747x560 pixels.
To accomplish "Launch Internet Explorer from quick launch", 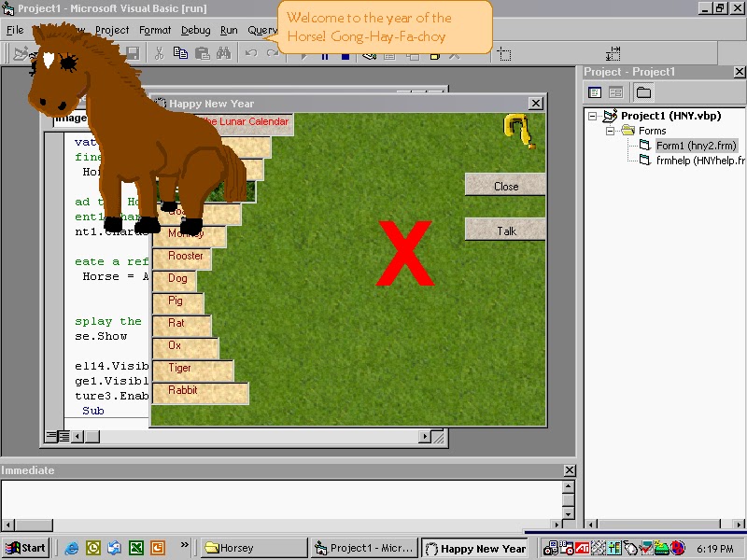I will point(72,548).
